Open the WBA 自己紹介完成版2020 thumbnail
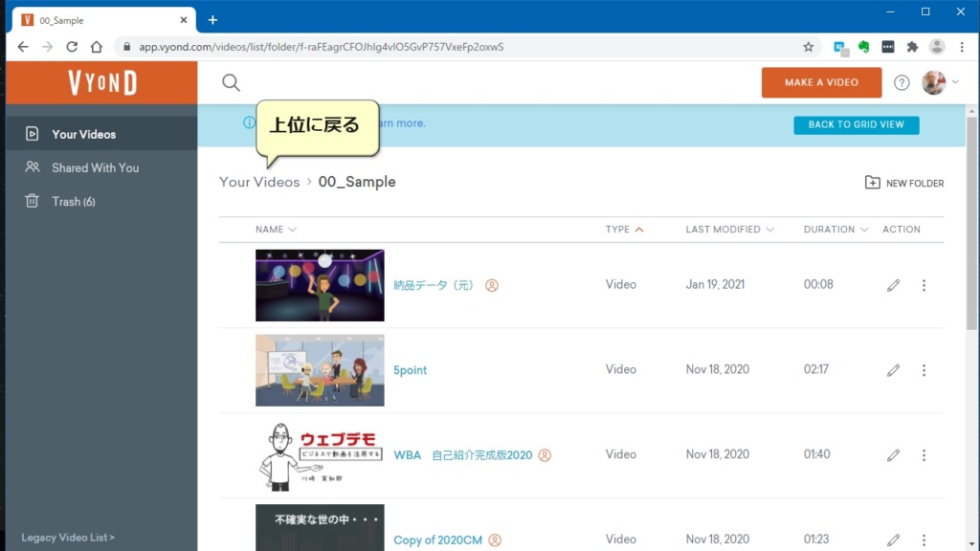 pos(320,455)
